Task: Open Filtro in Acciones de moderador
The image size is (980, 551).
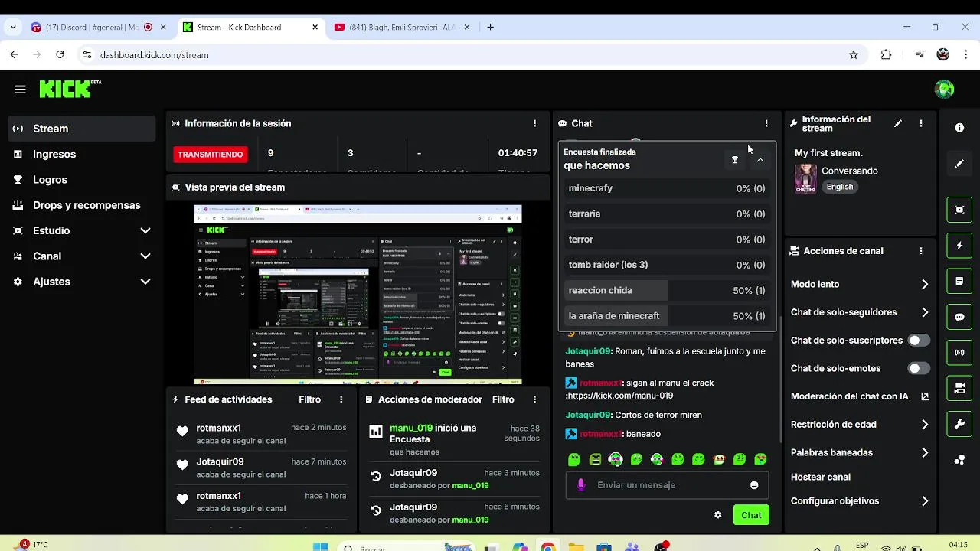Action: pos(503,399)
